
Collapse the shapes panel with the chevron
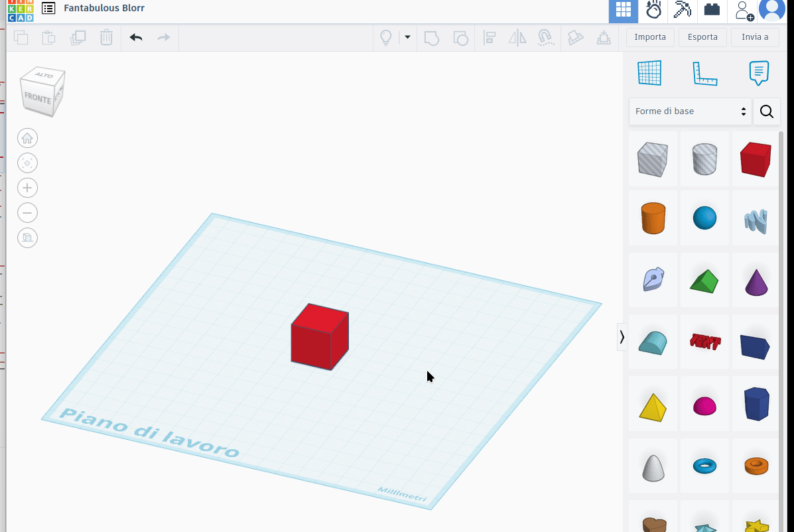[x=622, y=337]
